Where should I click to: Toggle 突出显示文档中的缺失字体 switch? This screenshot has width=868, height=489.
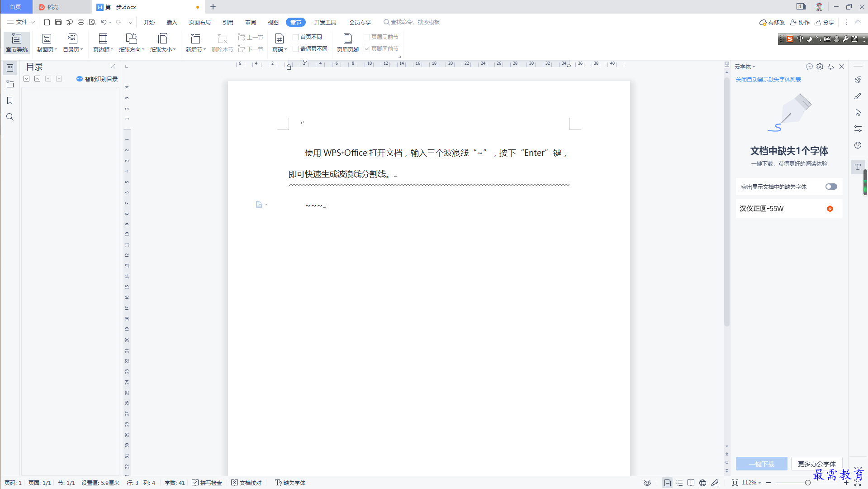[831, 187]
